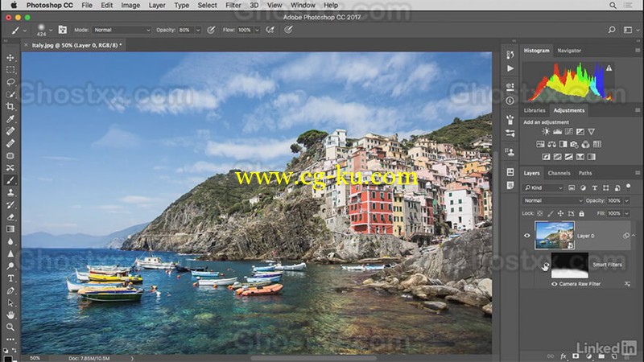
Task: Select the Quick Selection tool
Action: (10, 94)
